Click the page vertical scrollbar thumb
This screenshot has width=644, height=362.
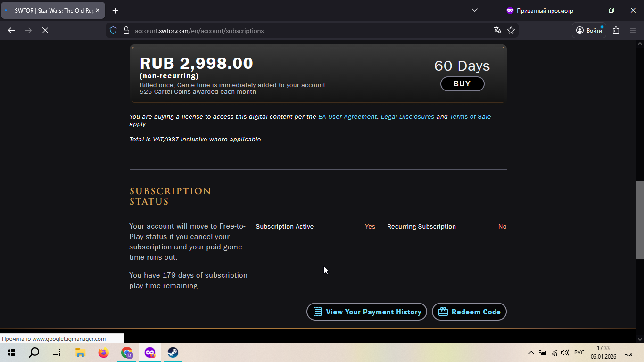640,220
